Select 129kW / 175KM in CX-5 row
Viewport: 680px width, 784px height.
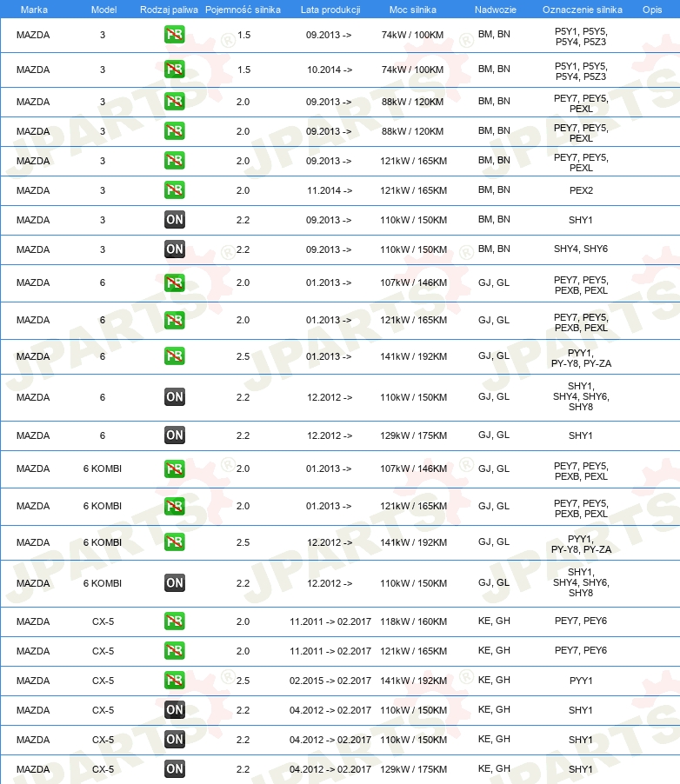pyautogui.click(x=413, y=769)
